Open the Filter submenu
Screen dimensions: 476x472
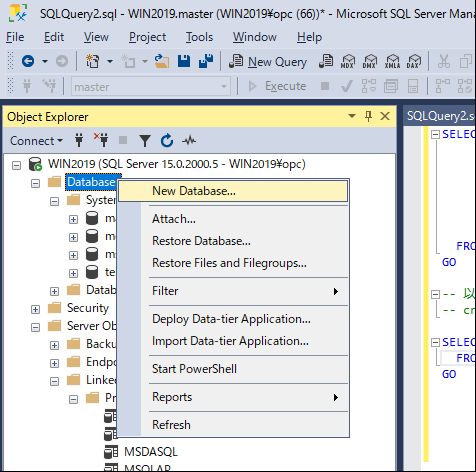click(233, 291)
